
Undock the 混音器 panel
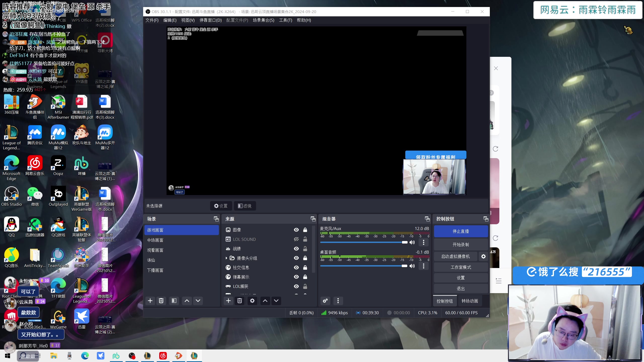(x=427, y=219)
